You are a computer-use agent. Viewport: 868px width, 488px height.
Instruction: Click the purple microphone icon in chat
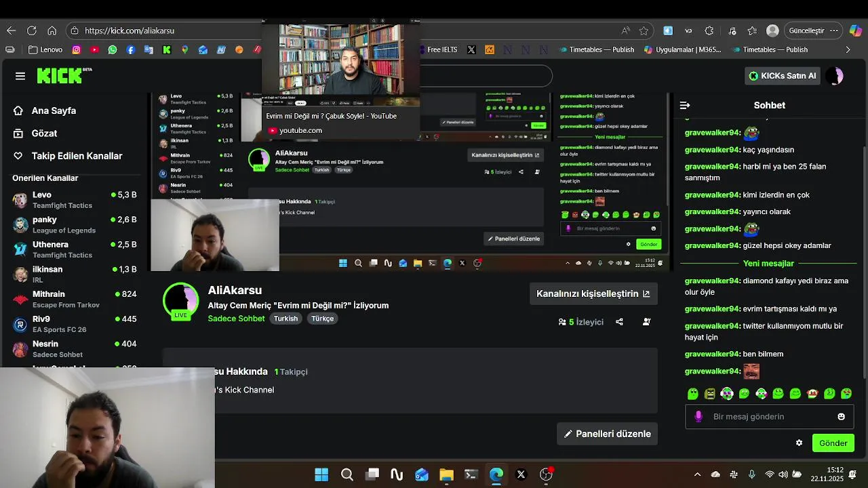698,417
